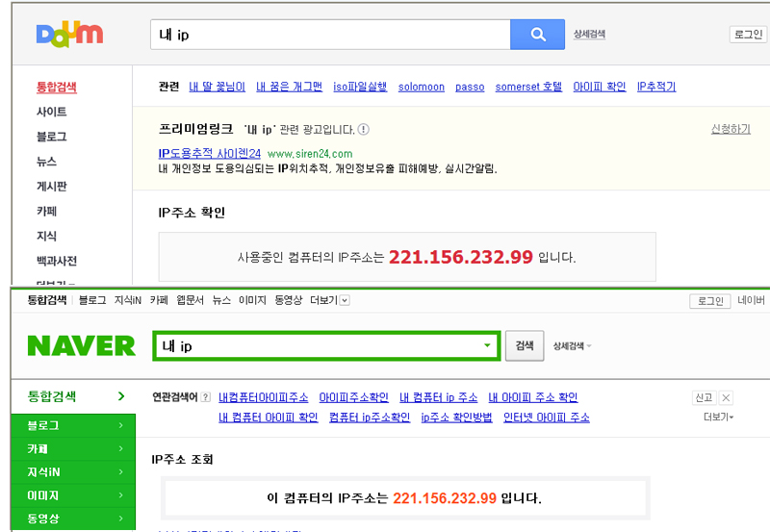Select 카페 in the Daum sidebar
The image size is (770, 532).
click(46, 211)
